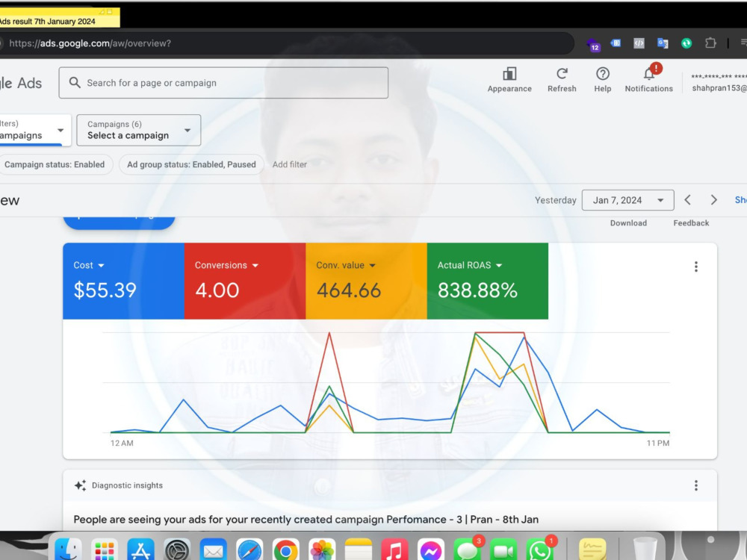747x560 pixels.
Task: Expand the Campaigns view dropdown on the left
Action: coord(34,130)
